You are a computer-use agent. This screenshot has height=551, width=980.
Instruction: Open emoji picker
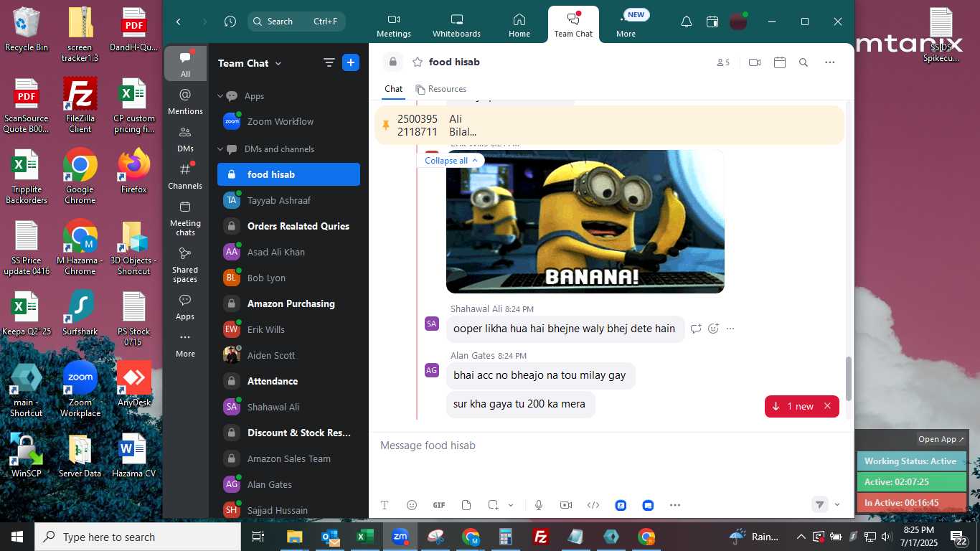[x=412, y=505]
